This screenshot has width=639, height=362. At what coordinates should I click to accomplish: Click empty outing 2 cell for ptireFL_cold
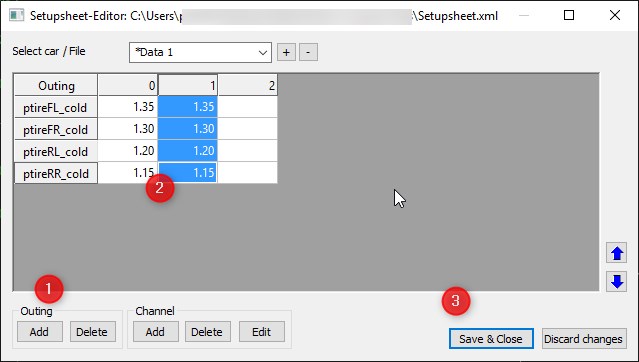pos(248,107)
